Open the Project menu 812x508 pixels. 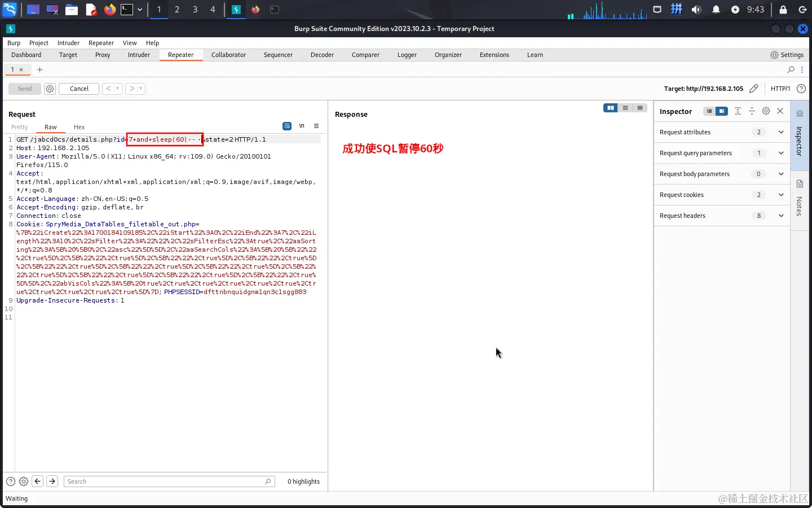click(39, 43)
